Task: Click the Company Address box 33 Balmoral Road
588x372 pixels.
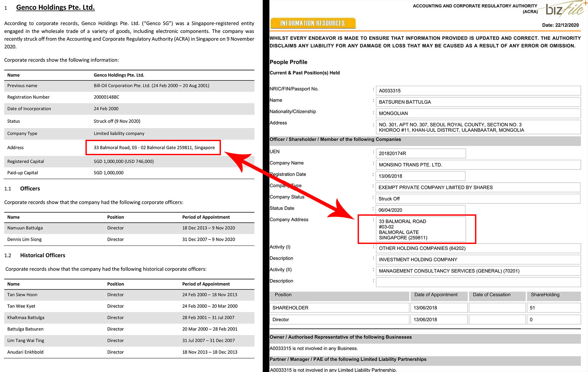Action: tap(420, 229)
